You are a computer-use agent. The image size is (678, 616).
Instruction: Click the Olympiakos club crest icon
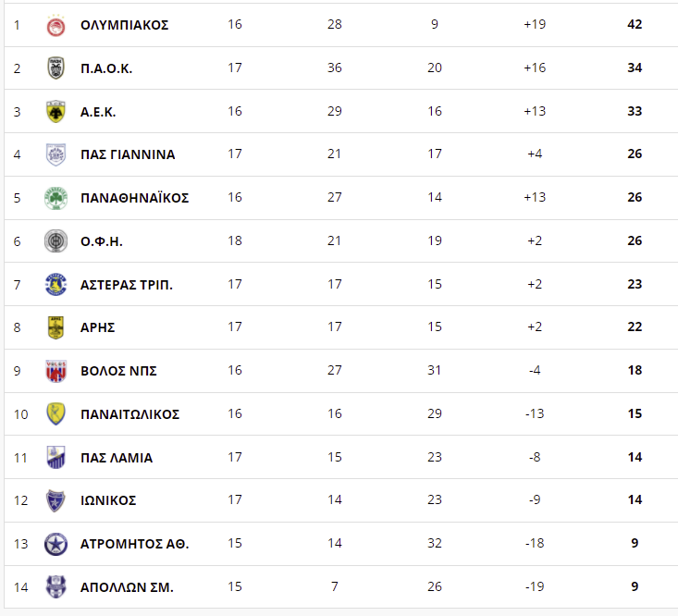55,25
